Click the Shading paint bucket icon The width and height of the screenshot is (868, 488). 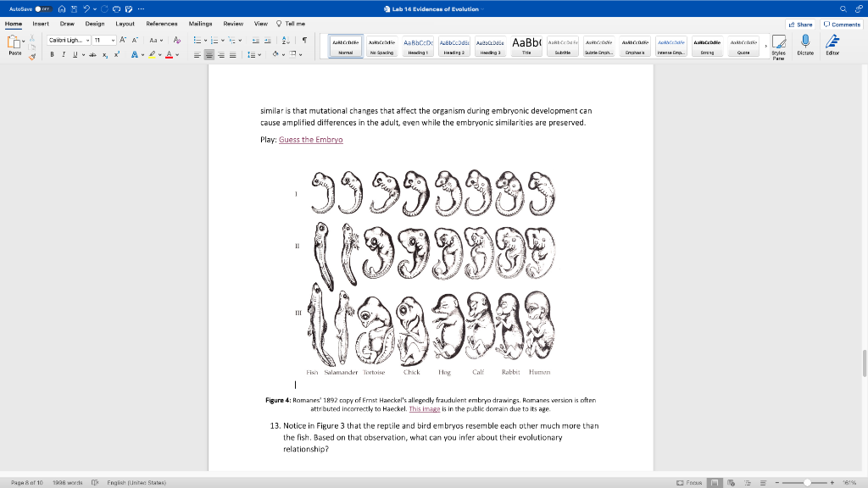tap(275, 54)
